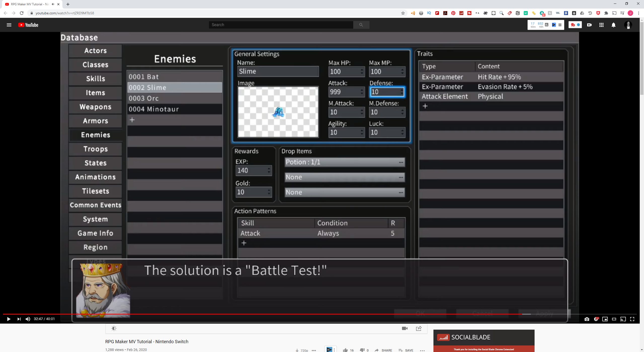Mute the RPG Maker MV Tutorial tab
Image resolution: width=644 pixels, height=352 pixels.
53,4
